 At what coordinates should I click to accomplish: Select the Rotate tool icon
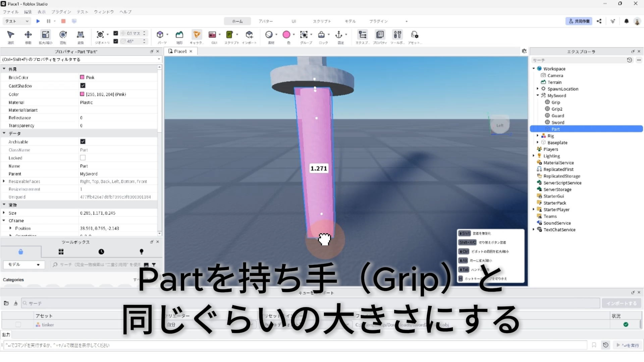pyautogui.click(x=63, y=35)
